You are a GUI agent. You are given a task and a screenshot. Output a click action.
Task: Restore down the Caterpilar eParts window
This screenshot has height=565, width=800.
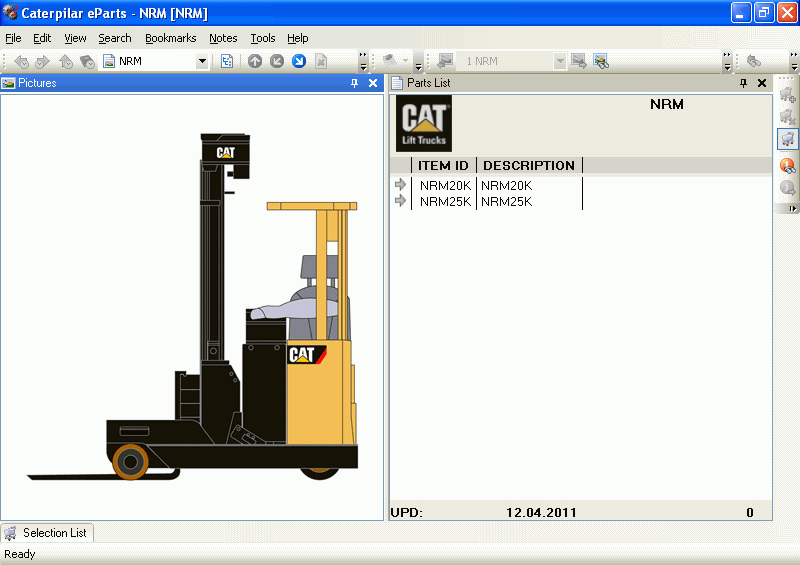(764, 13)
